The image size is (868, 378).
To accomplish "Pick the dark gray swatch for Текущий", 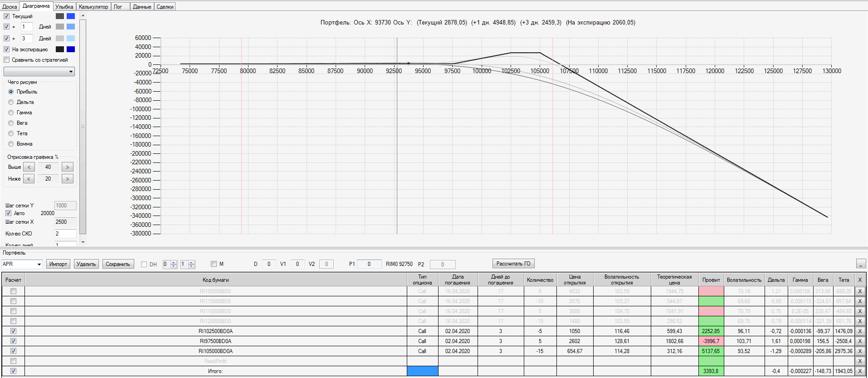I will 60,16.
